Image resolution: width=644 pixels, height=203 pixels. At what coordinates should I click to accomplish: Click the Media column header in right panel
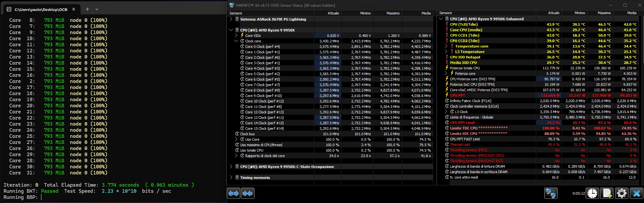(x=626, y=13)
